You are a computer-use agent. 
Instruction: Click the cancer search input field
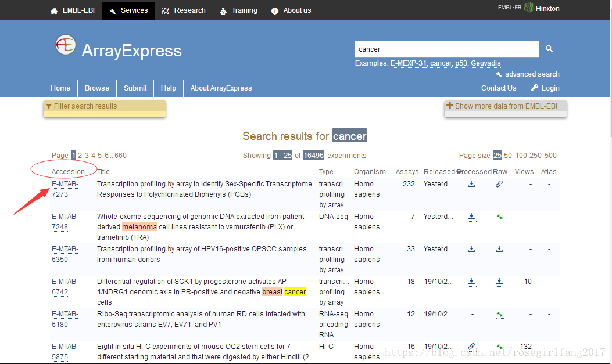tap(447, 49)
